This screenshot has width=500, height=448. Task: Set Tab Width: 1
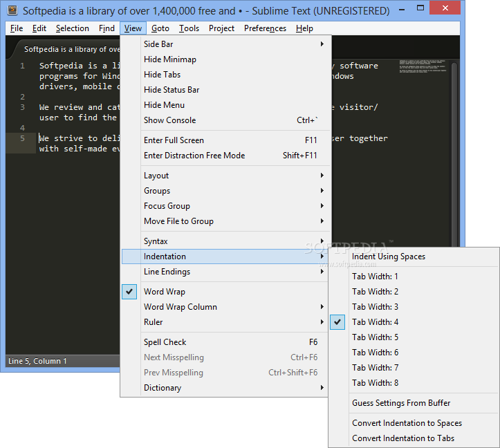(x=414, y=277)
